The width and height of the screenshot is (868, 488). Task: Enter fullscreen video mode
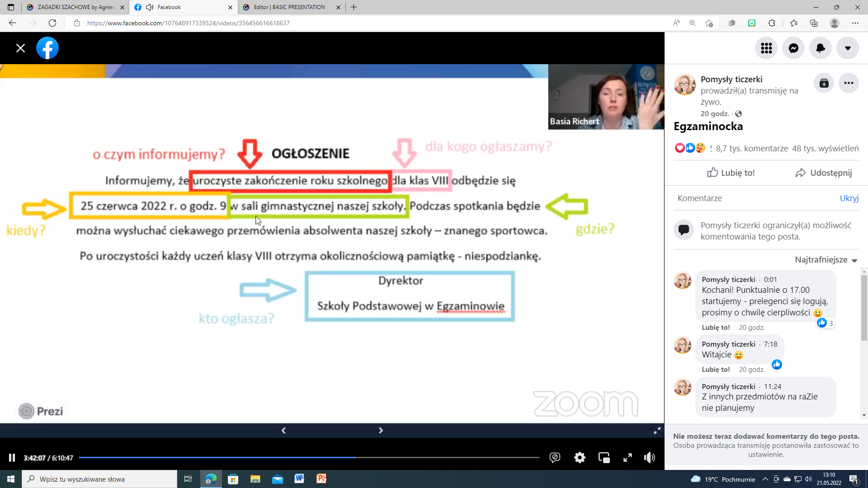click(x=627, y=458)
